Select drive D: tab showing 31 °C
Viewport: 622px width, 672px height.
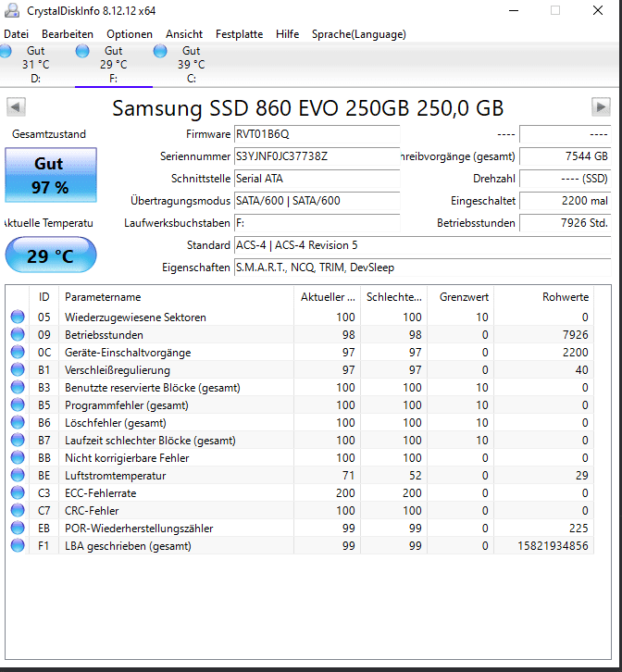click(35, 64)
